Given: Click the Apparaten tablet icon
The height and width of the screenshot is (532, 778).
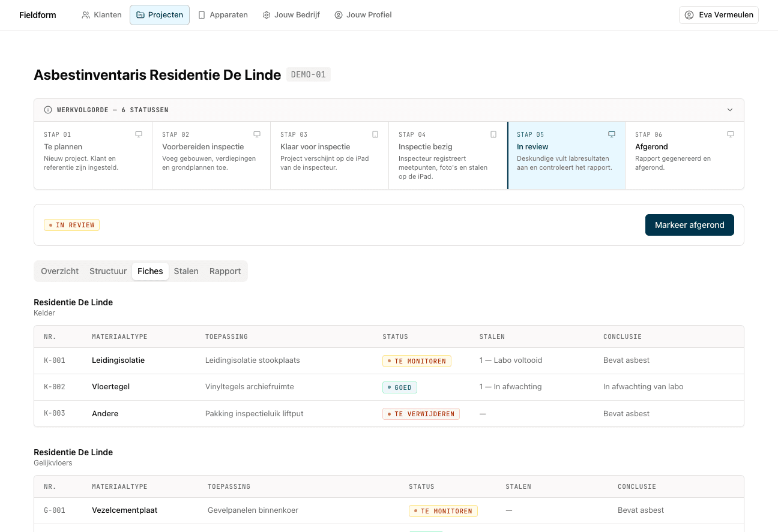Looking at the screenshot, I should coord(202,15).
